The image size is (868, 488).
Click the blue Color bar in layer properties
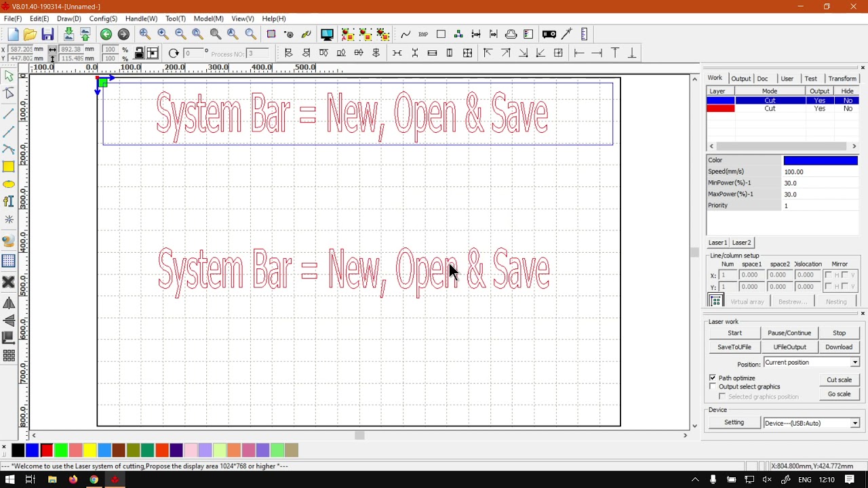821,161
